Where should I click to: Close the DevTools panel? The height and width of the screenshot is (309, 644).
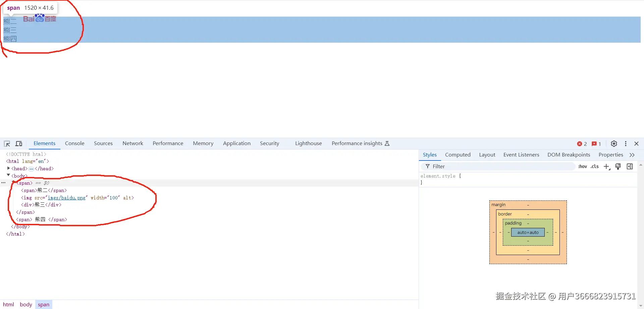click(x=636, y=143)
